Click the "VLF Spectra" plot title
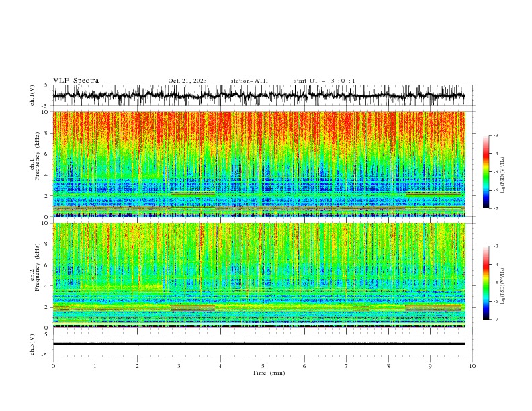The image size is (532, 411). pos(76,81)
